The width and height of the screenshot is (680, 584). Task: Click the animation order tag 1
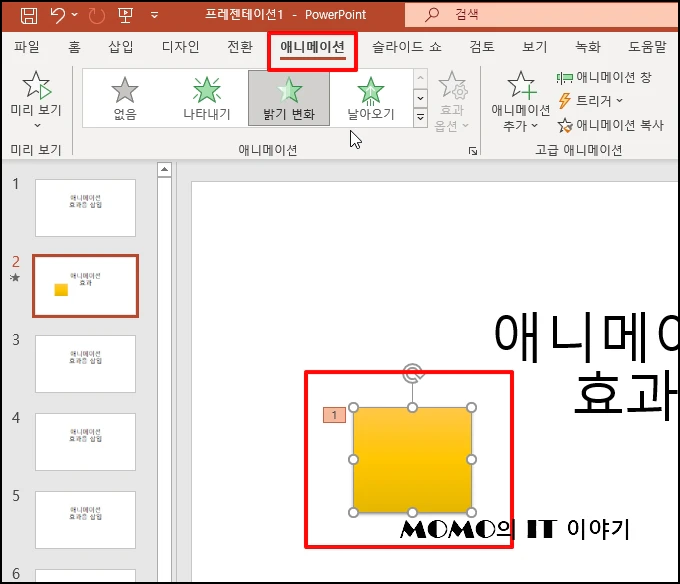tap(334, 415)
